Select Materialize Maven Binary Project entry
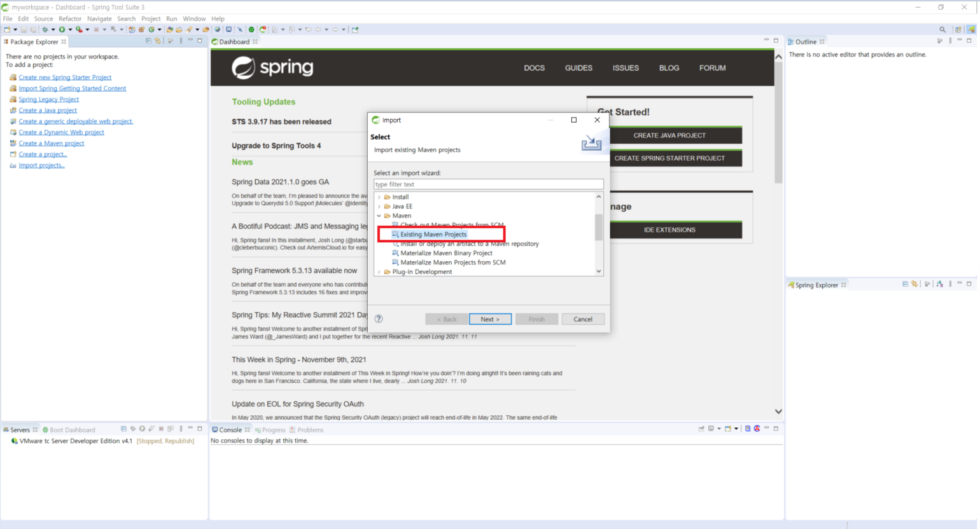This screenshot has width=980, height=529. click(446, 253)
